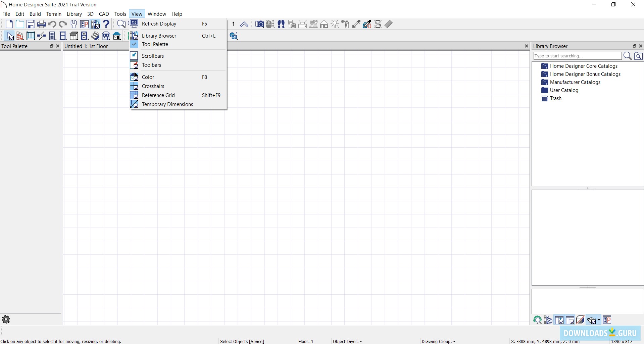Select the Stairs tool icon
This screenshot has height=344, width=644.
tap(95, 36)
